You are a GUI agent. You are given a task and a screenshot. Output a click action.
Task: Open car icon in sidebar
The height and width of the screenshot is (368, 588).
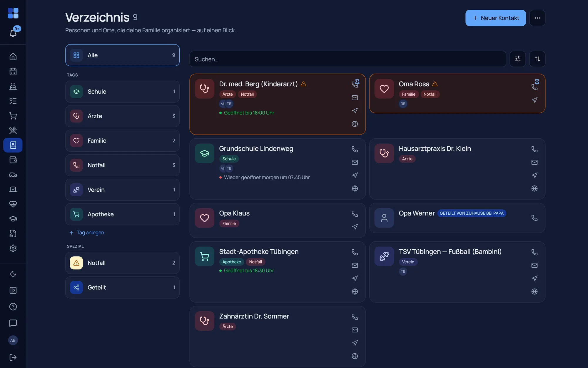tap(13, 175)
